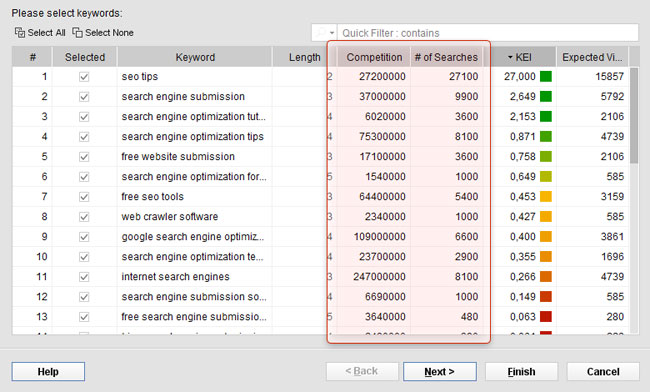Image resolution: width=650 pixels, height=392 pixels.
Task: Click the red KEI swatch in row 13
Action: click(x=546, y=317)
